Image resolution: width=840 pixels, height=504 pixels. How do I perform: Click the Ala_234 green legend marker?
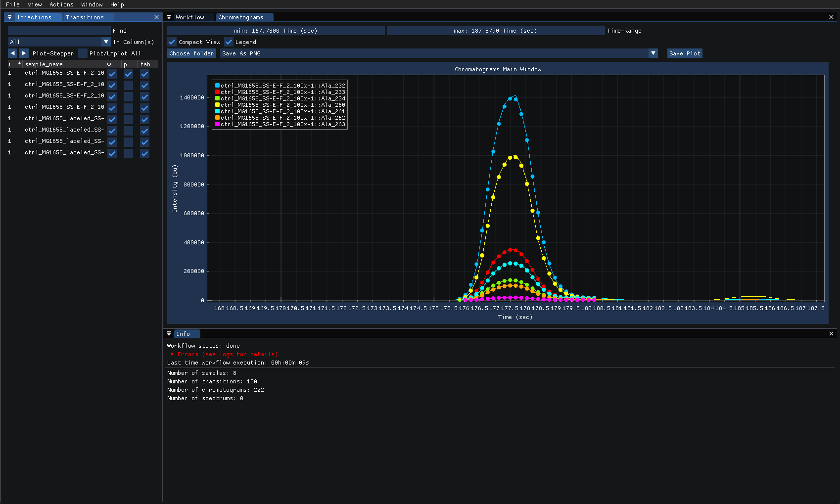coord(217,98)
